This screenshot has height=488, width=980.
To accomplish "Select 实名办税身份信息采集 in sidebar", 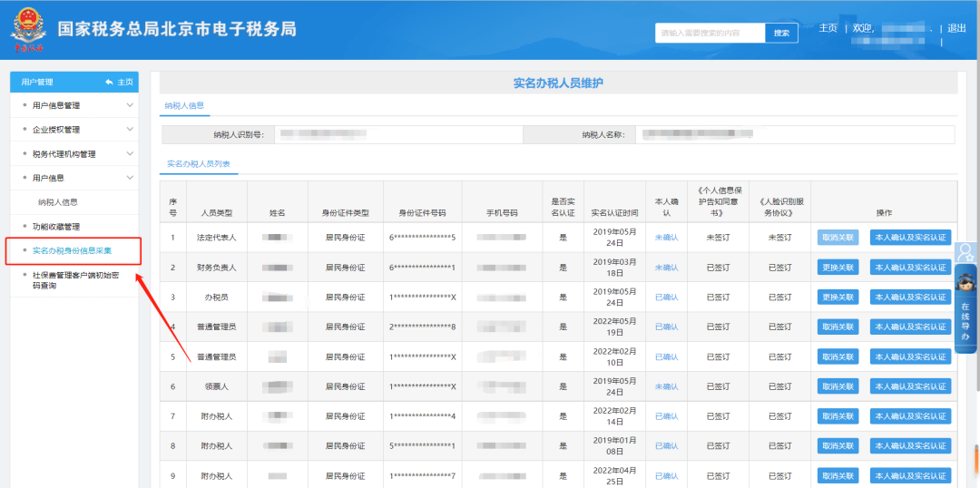I will pyautogui.click(x=72, y=250).
